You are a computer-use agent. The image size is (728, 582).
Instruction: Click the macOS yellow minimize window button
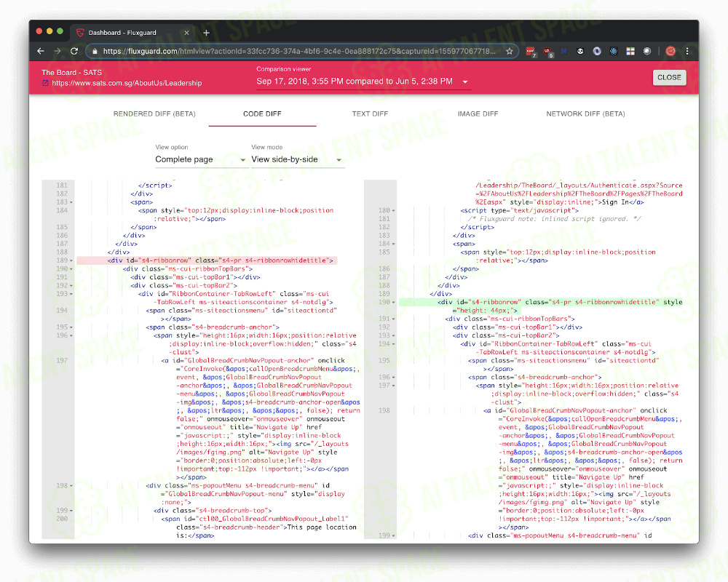point(50,31)
